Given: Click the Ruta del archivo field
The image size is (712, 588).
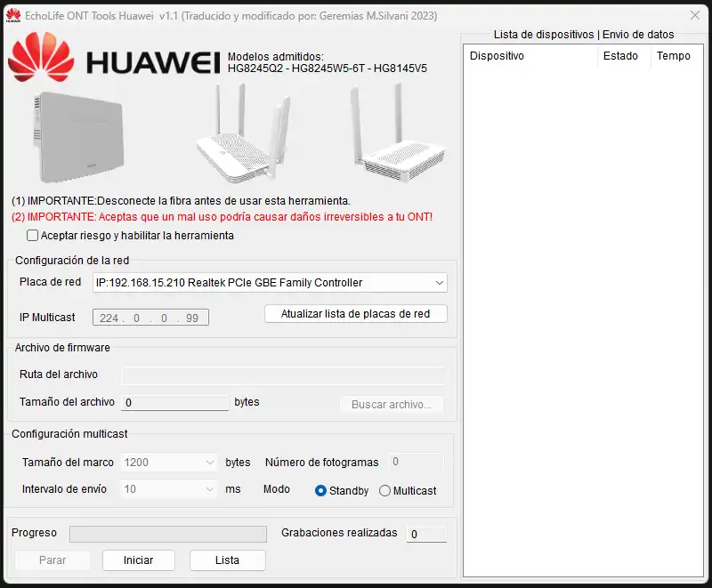Looking at the screenshot, I should [x=283, y=376].
